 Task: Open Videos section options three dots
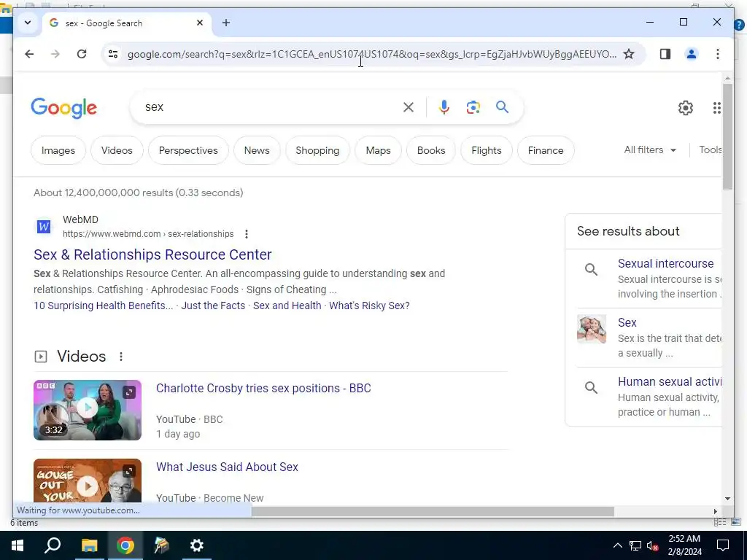point(121,356)
